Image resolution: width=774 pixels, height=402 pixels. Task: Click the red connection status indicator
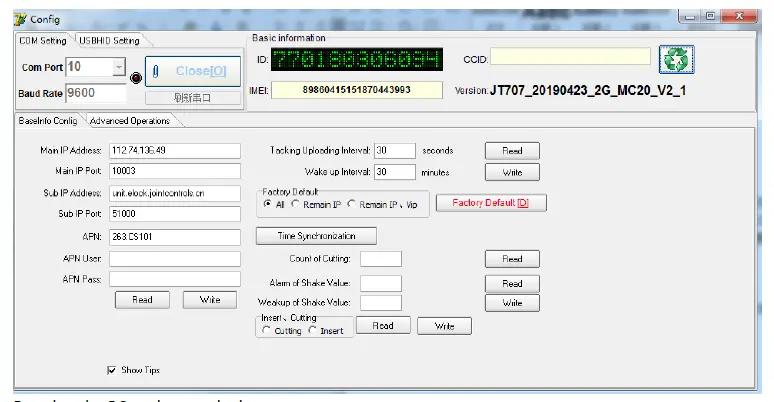(x=136, y=78)
